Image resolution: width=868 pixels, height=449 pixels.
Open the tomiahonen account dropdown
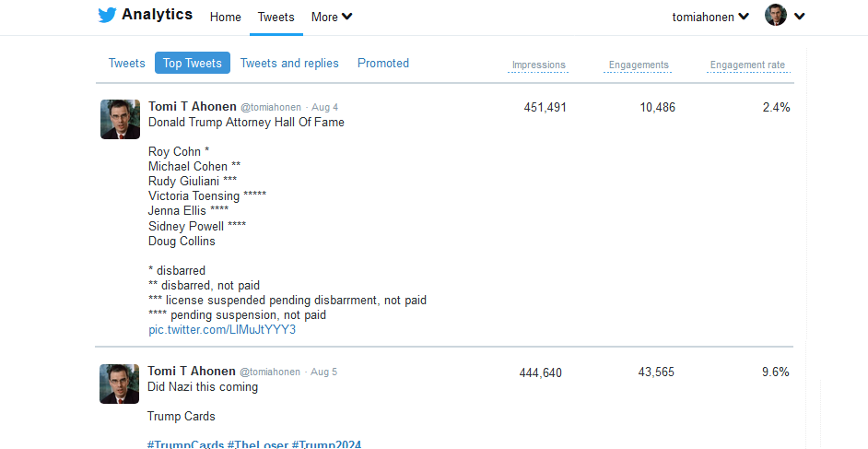pos(710,18)
